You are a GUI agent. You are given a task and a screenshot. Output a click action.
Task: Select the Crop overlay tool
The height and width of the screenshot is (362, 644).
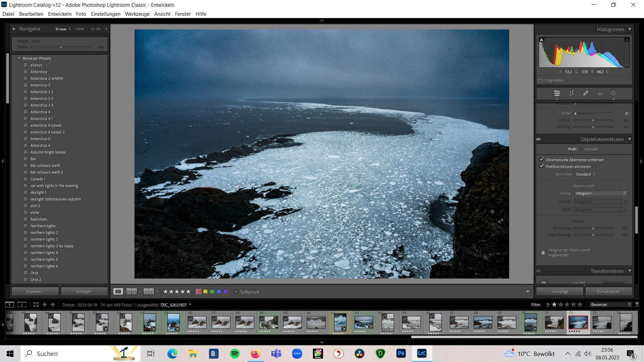click(572, 93)
